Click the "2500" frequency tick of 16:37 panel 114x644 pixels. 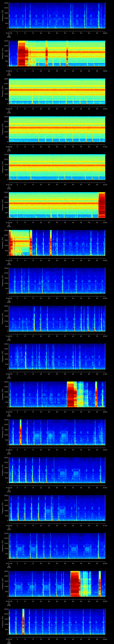(x=6, y=3)
